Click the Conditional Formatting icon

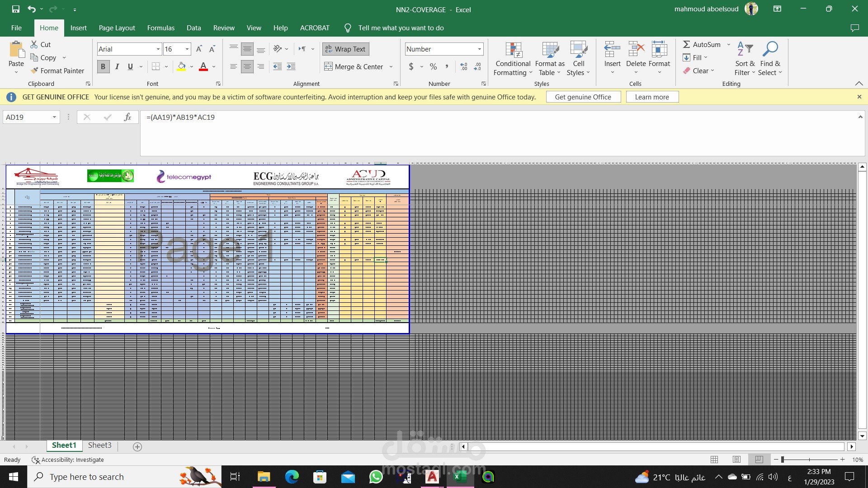pyautogui.click(x=513, y=51)
